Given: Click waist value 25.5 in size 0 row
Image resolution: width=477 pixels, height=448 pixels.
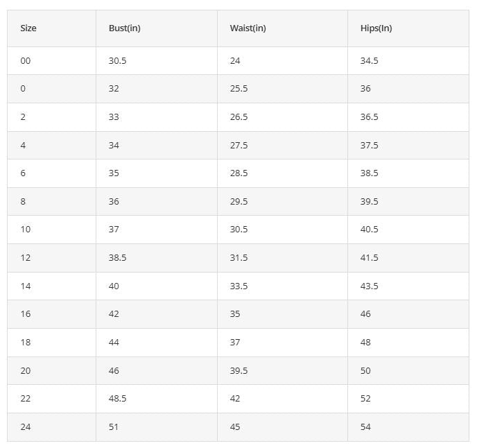Looking at the screenshot, I should (x=238, y=89).
